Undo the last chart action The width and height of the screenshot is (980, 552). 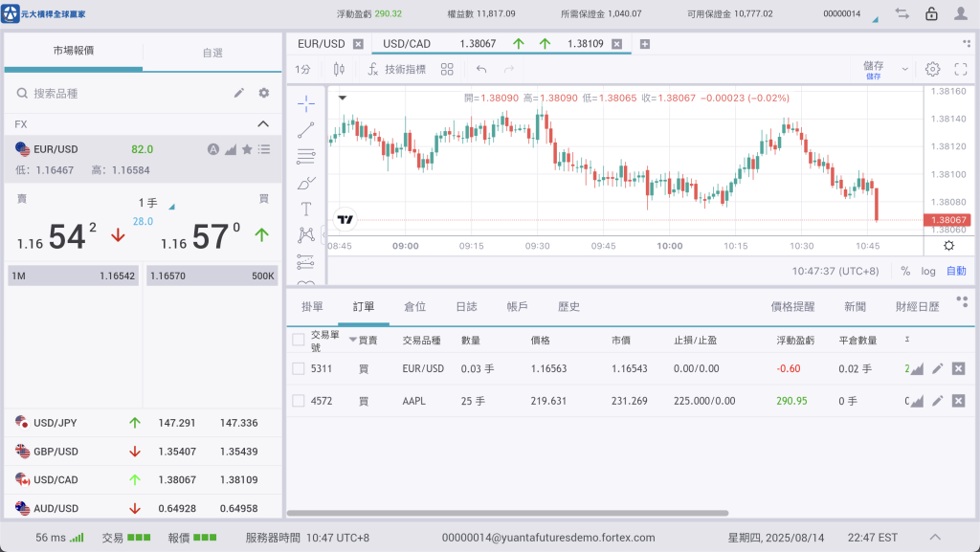481,69
